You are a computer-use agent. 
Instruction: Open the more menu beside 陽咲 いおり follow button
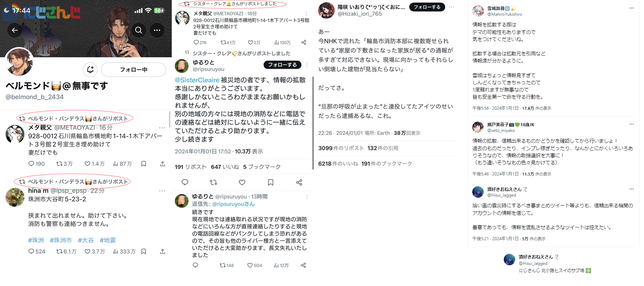tap(452, 7)
